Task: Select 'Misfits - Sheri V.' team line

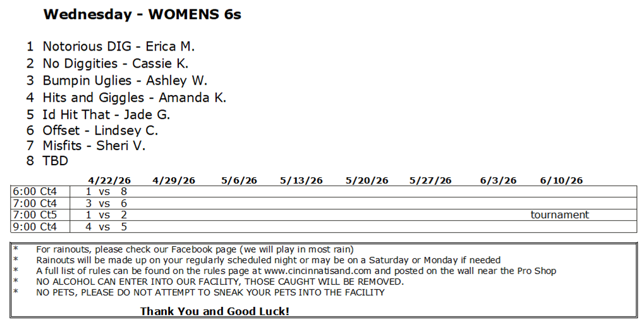Action: coord(94,146)
